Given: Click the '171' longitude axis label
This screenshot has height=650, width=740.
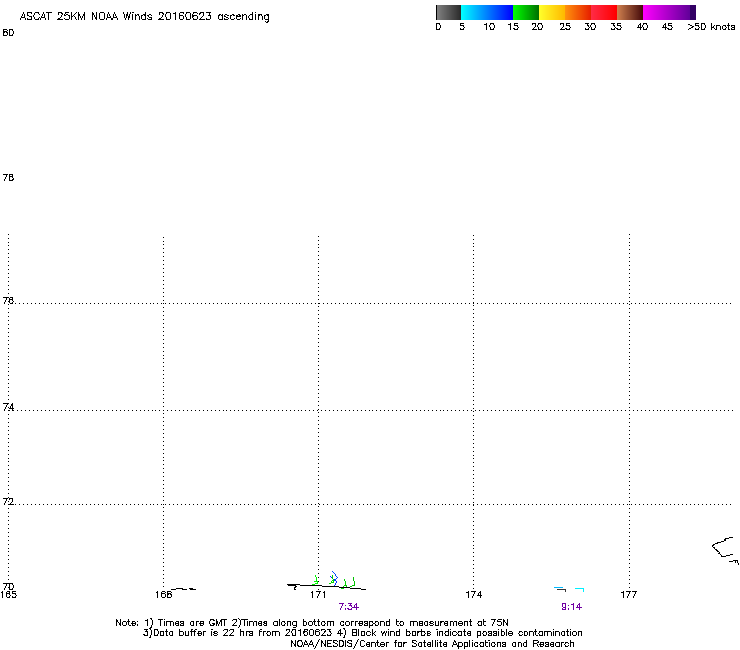Looking at the screenshot, I should [318, 595].
